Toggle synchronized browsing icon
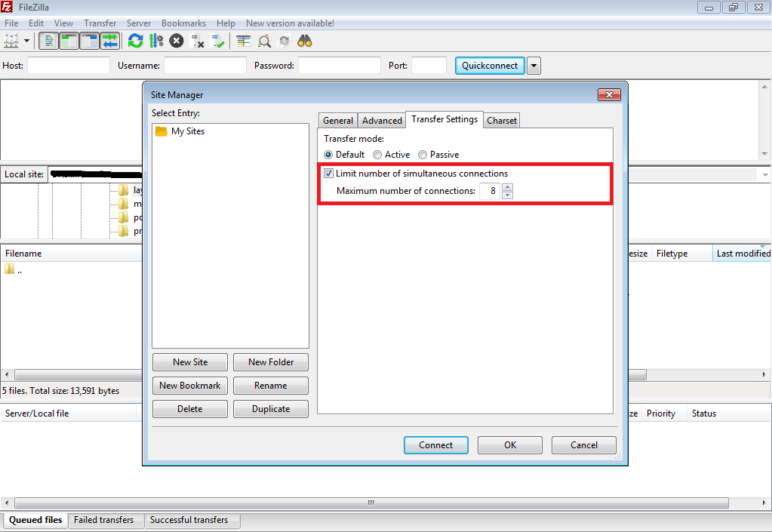The width and height of the screenshot is (772, 532). click(x=285, y=41)
